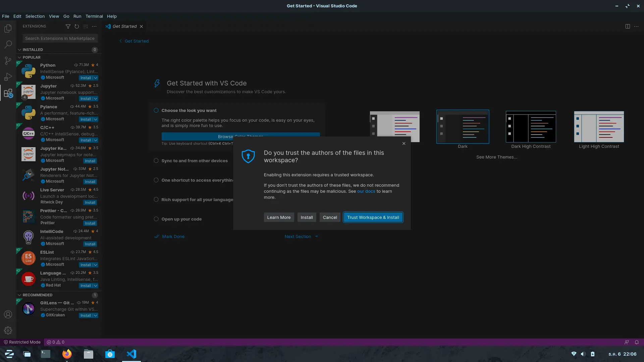Viewport: 644px width, 362px height.
Task: Open volume control in system tray
Action: (583, 354)
